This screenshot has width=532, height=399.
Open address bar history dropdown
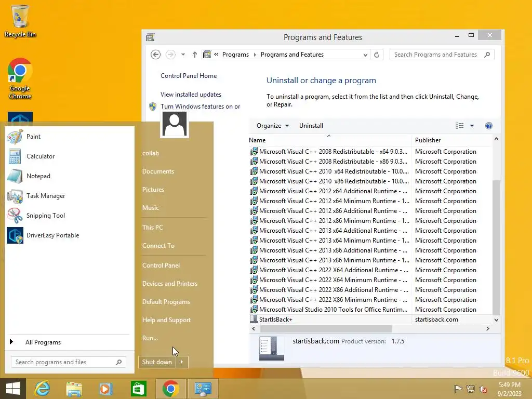tap(365, 55)
